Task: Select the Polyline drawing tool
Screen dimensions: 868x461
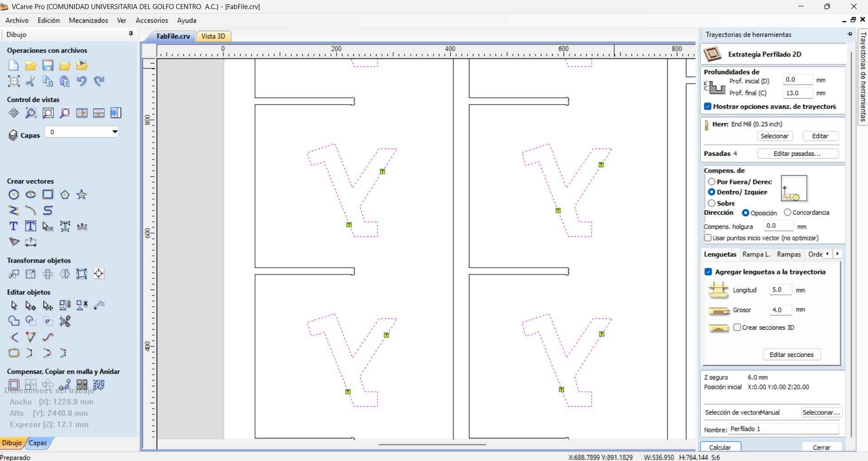Action: [14, 211]
